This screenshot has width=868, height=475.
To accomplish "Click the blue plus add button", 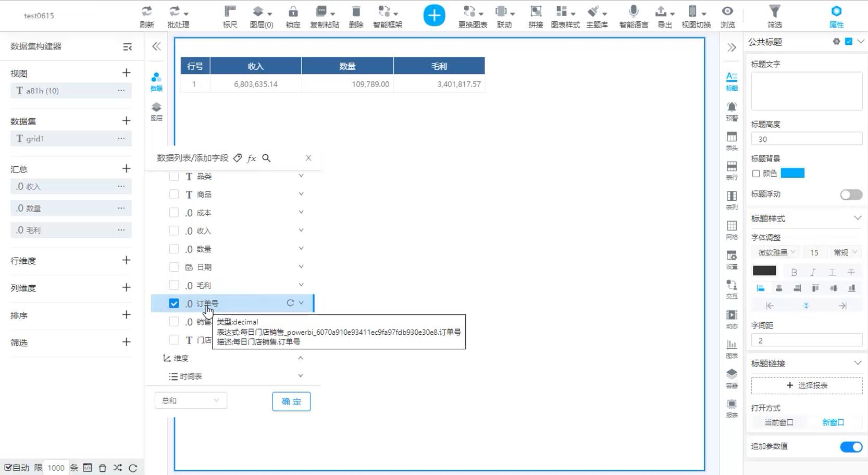I will point(434,15).
